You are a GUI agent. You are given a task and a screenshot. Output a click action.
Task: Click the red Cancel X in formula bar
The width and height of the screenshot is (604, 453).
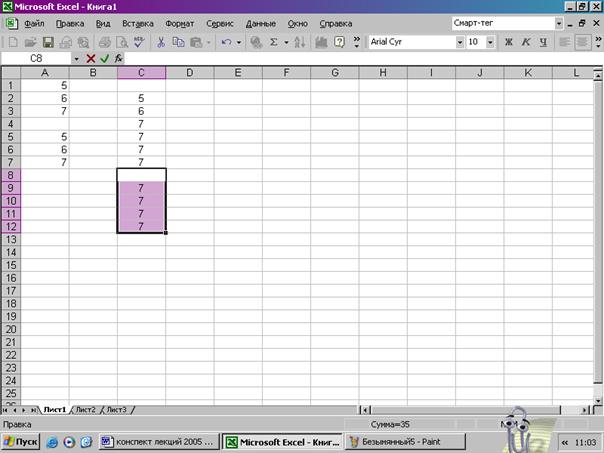[x=91, y=59]
